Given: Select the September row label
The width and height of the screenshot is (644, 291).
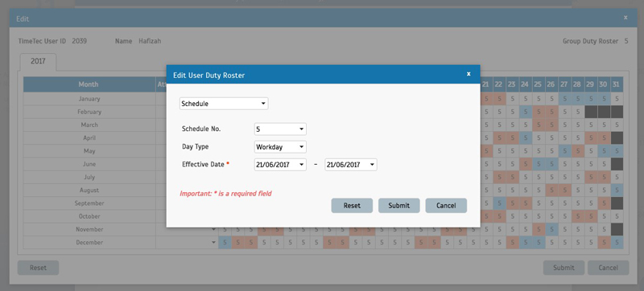Looking at the screenshot, I should [x=89, y=203].
